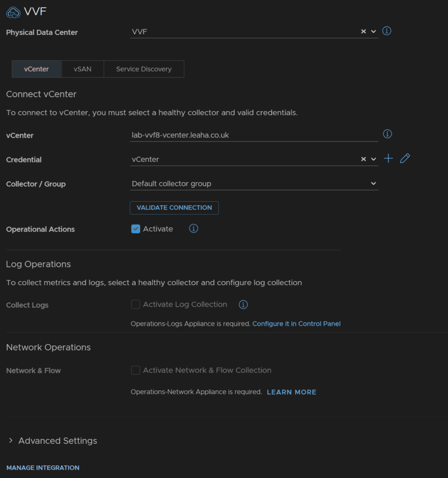The height and width of the screenshot is (478, 448).
Task: Clear the Physical Data Center VVF selection
Action: pyautogui.click(x=363, y=31)
